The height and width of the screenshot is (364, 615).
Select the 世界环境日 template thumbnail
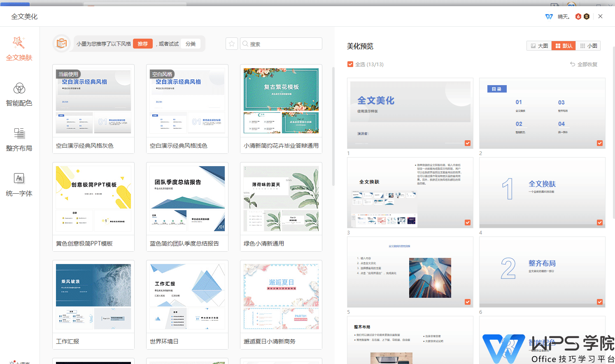(187, 297)
